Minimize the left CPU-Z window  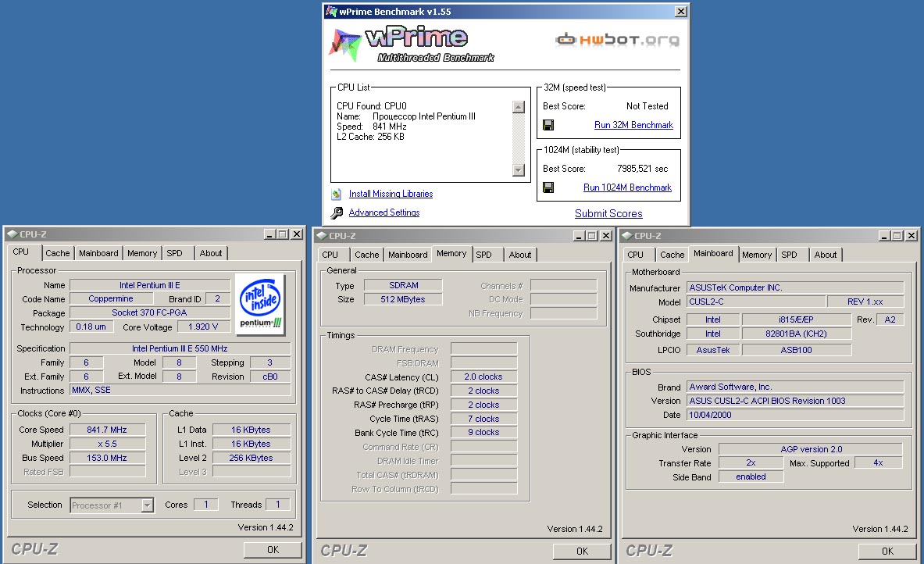[270, 234]
